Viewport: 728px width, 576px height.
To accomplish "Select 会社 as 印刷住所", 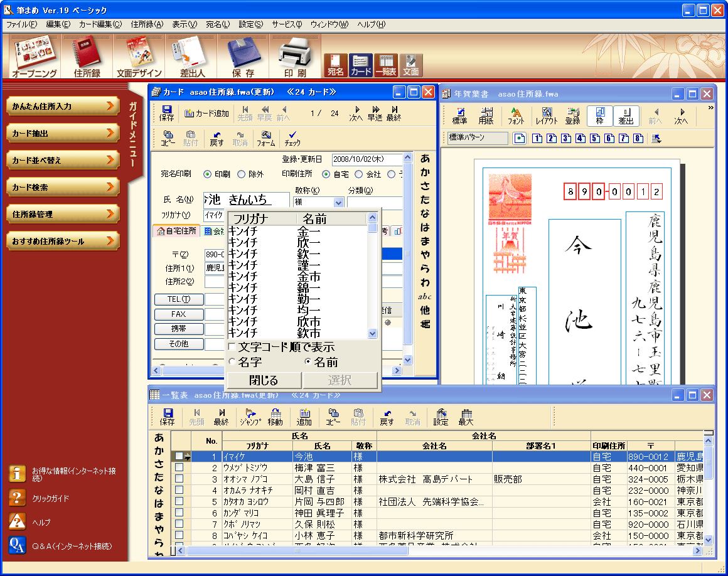I will pos(359,174).
